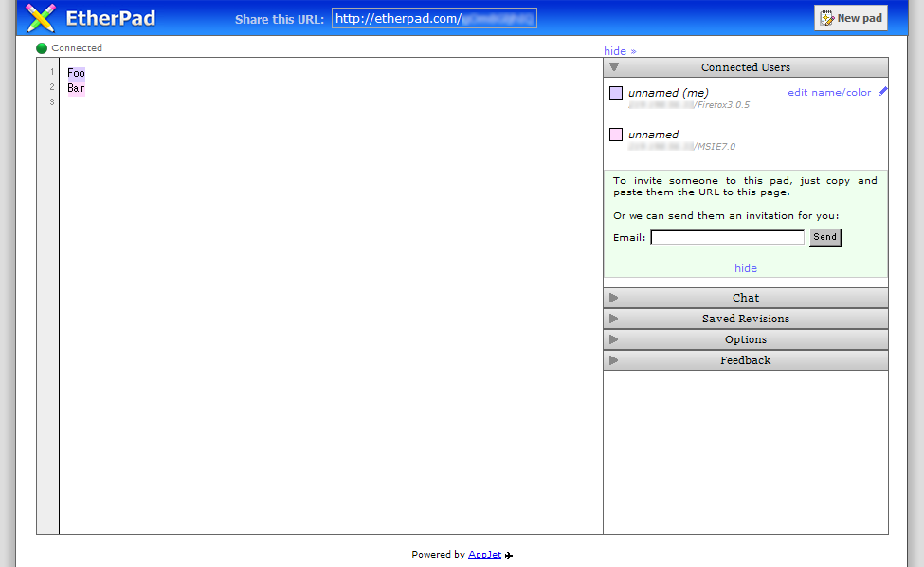Click the pink color swatch for second user
924x567 pixels.
(x=616, y=135)
